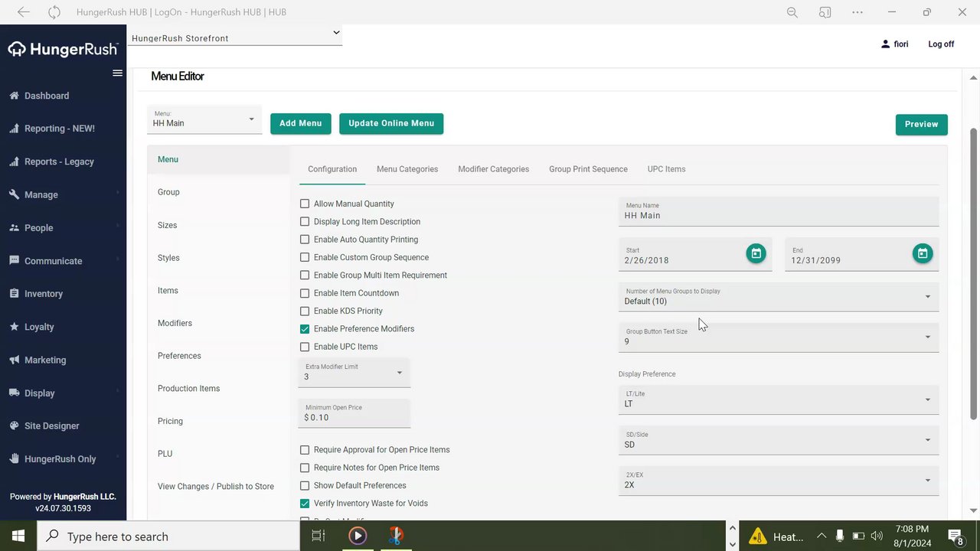This screenshot has height=551, width=980.
Task: Click the Communicate chat icon
Action: click(x=14, y=260)
